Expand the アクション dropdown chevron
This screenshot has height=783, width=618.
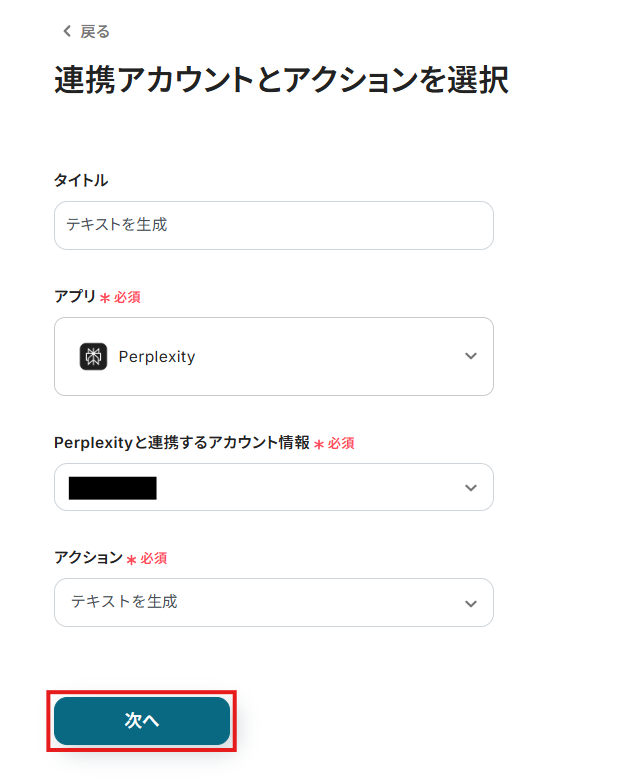[471, 603]
